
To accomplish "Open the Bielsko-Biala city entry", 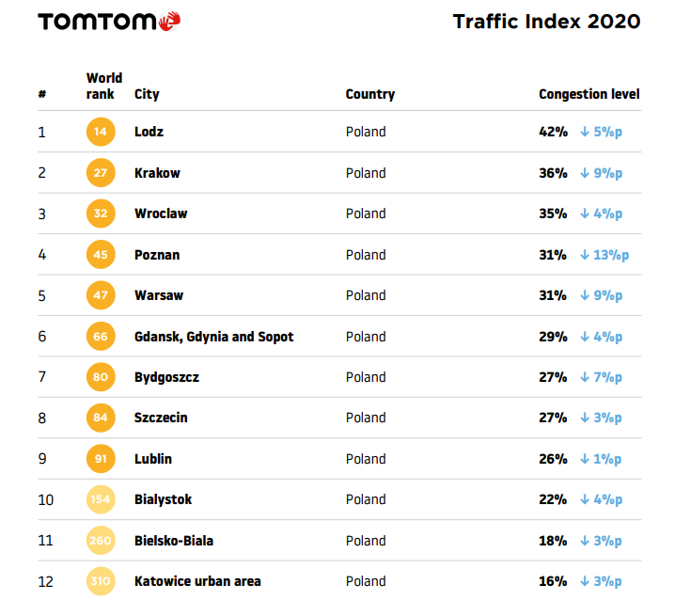I will [173, 541].
